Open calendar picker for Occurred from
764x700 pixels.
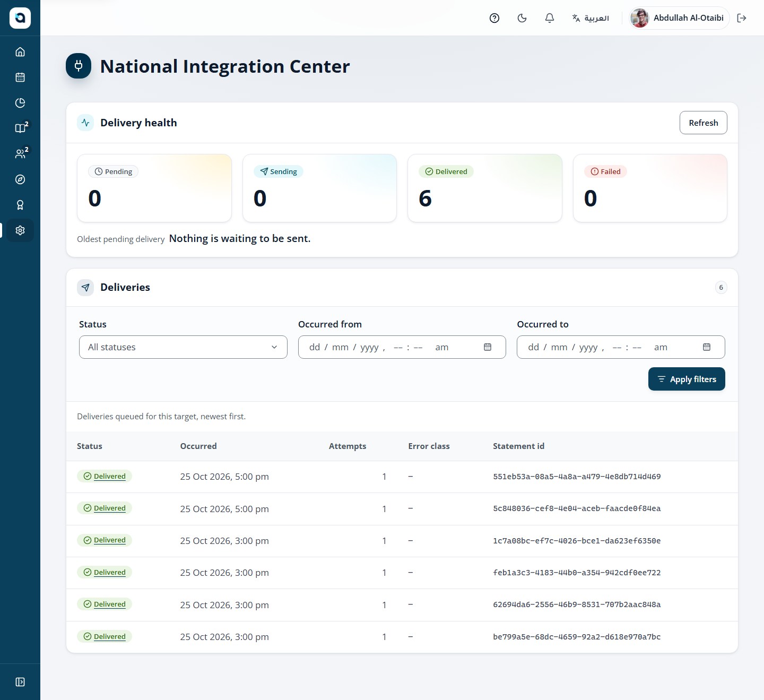(x=488, y=347)
